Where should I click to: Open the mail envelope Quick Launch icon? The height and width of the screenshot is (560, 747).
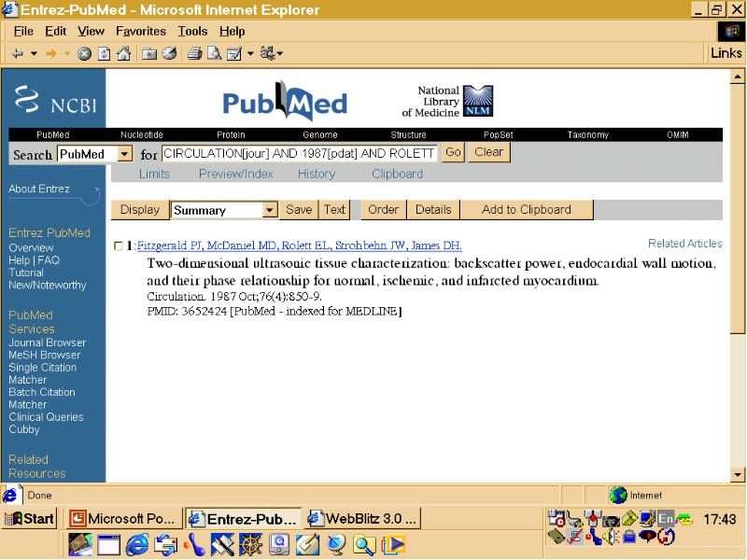point(165,545)
